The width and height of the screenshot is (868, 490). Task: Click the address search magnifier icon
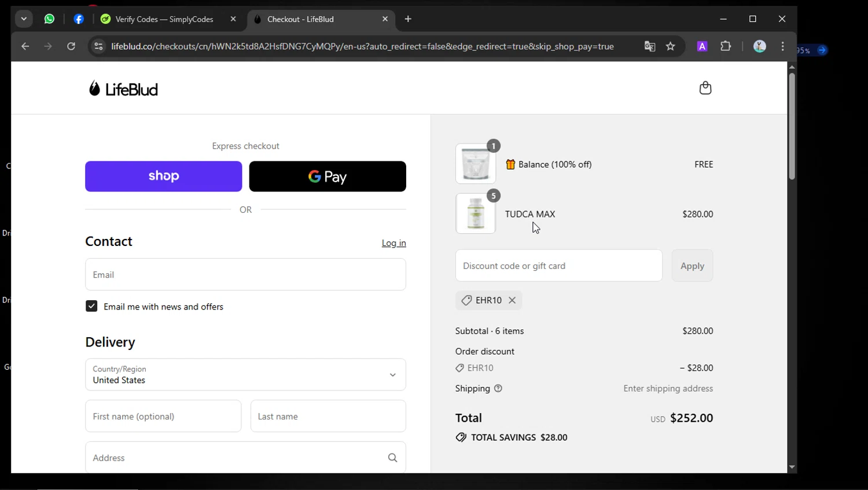coord(393,458)
